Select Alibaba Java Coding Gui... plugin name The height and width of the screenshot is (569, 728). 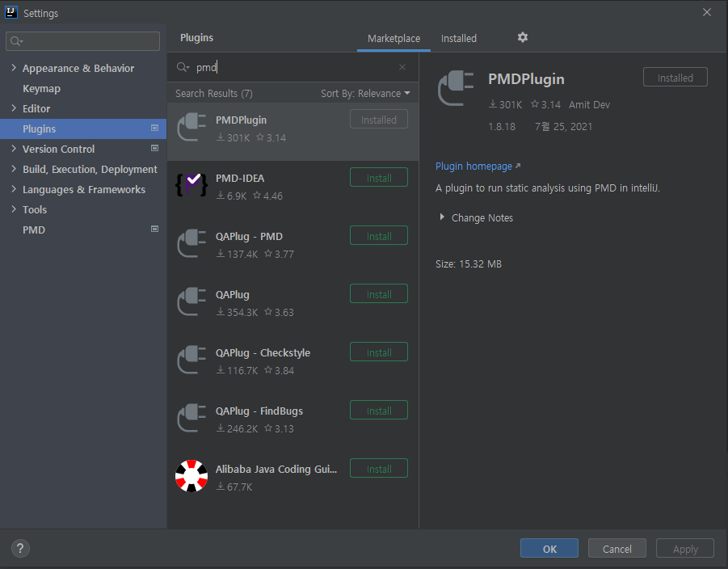pyautogui.click(x=276, y=469)
